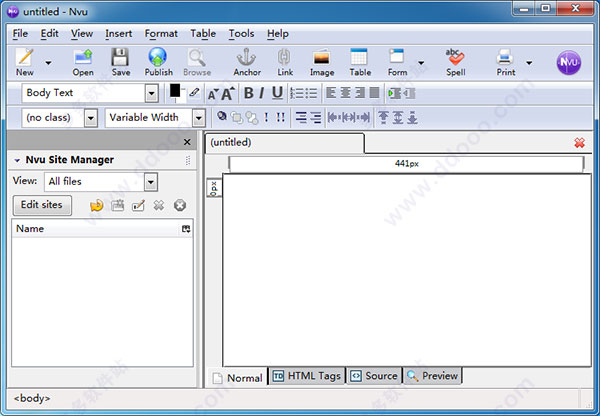Toggle Bold formatting
This screenshot has width=600, height=416.
click(x=249, y=93)
